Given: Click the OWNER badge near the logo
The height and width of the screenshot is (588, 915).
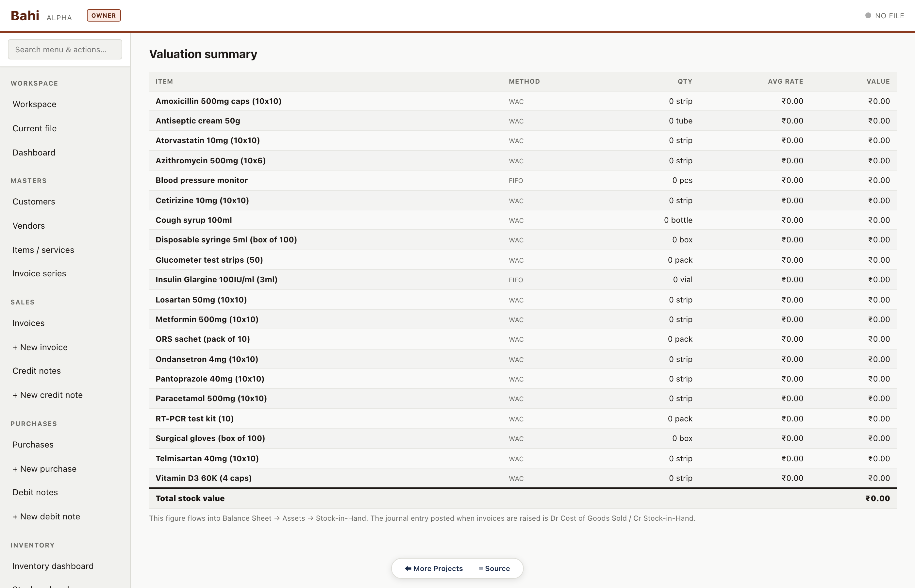Looking at the screenshot, I should (104, 15).
